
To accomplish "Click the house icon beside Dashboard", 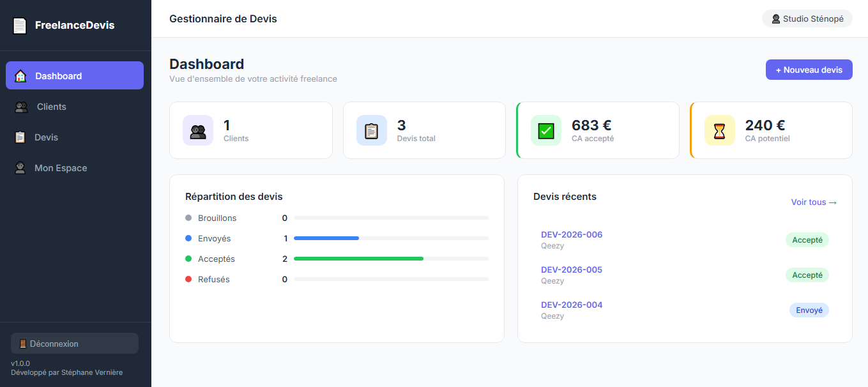I will (x=20, y=76).
